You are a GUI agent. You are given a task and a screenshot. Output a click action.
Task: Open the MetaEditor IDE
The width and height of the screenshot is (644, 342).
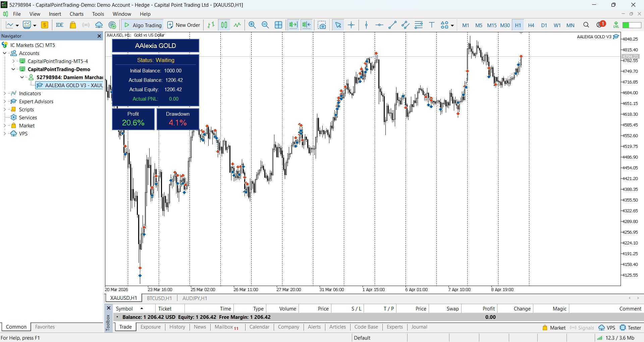pyautogui.click(x=60, y=25)
